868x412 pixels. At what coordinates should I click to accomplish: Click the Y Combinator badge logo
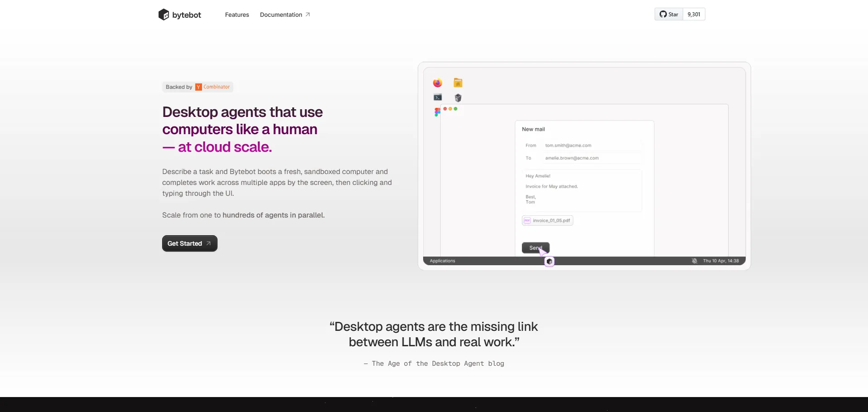click(198, 87)
